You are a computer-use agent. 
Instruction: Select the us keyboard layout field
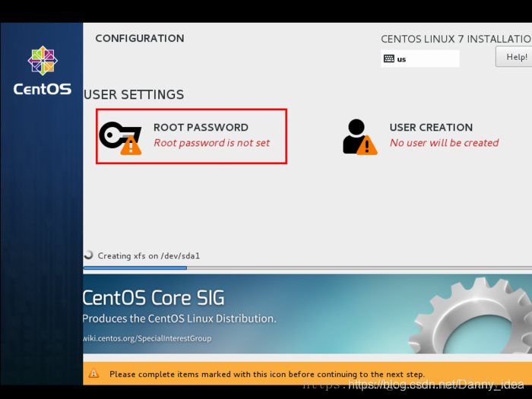tap(420, 59)
